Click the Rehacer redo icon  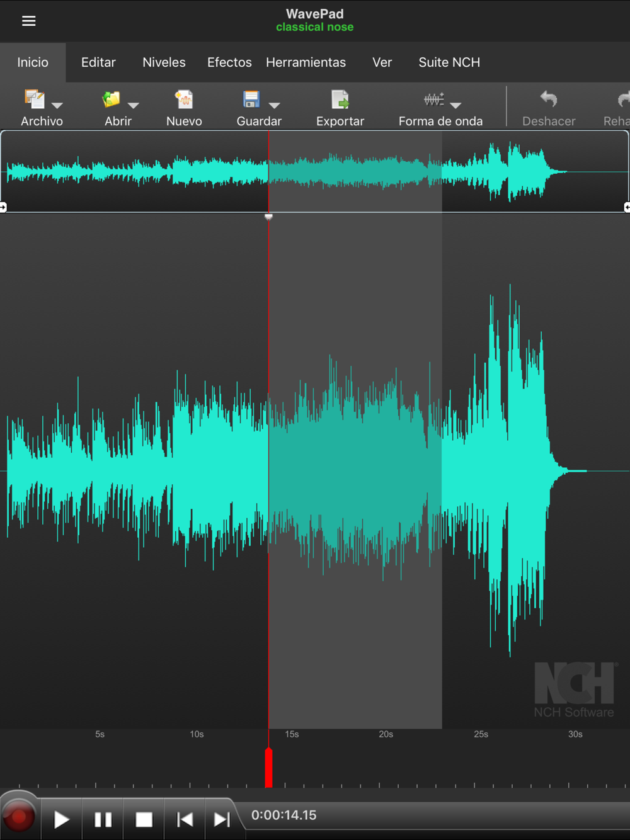point(623,99)
